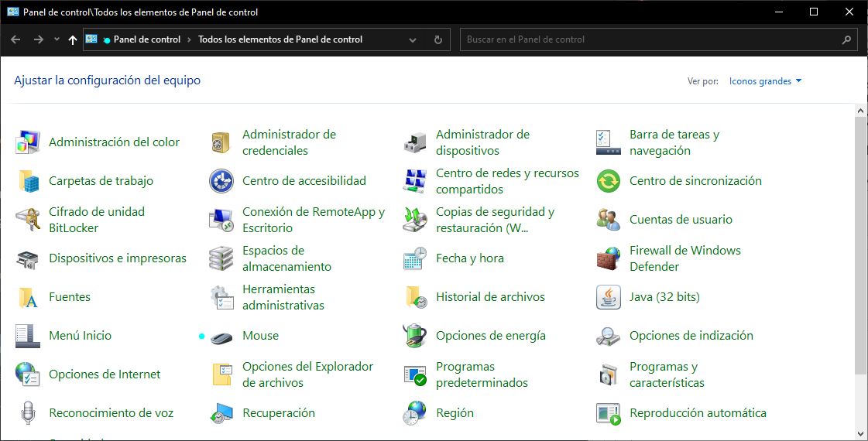Open the Java (32 bits) icon
The image size is (868, 441).
609,297
